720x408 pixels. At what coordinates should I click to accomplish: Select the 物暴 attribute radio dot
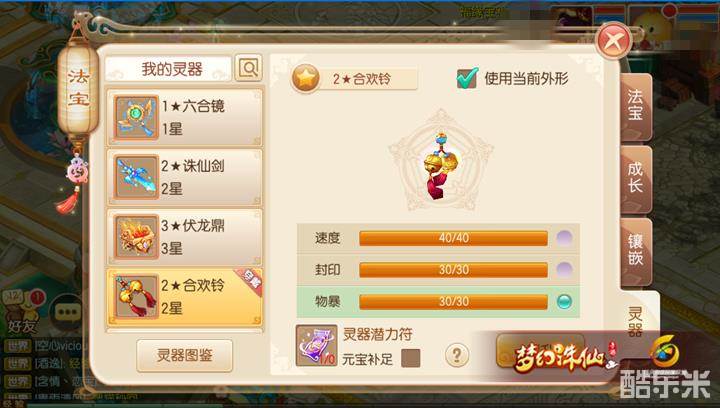click(564, 302)
